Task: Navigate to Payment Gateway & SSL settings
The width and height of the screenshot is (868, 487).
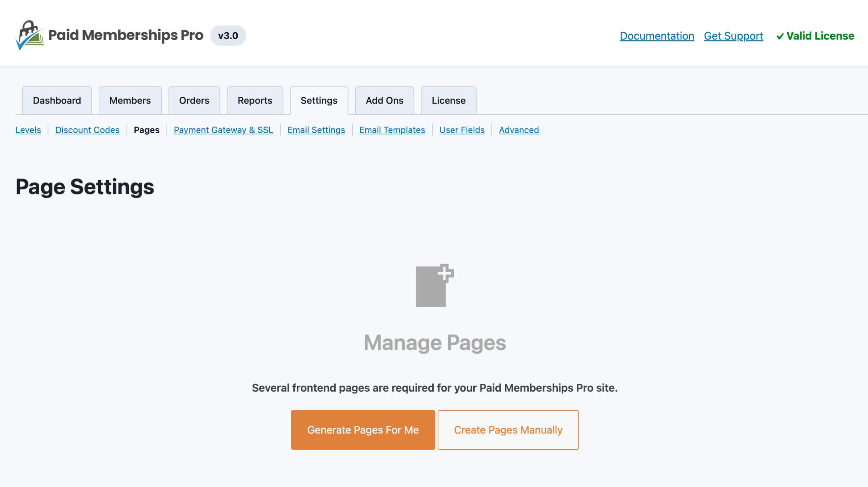Action: (223, 130)
